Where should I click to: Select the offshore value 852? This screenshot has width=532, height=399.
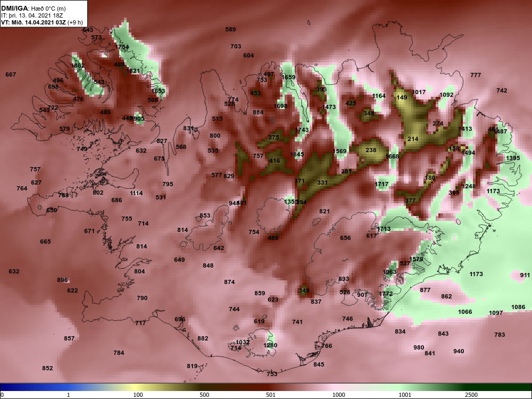point(47,369)
